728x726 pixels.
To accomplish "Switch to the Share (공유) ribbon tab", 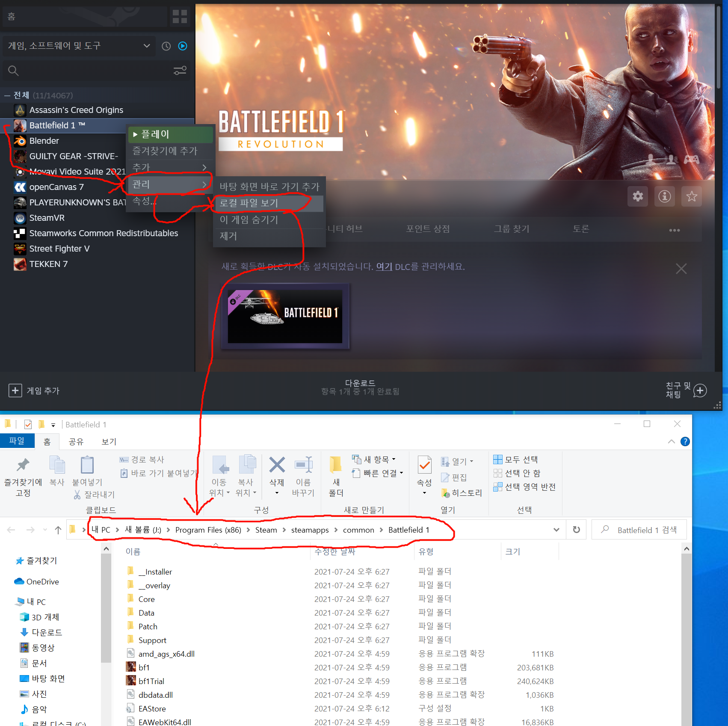I will coord(76,442).
